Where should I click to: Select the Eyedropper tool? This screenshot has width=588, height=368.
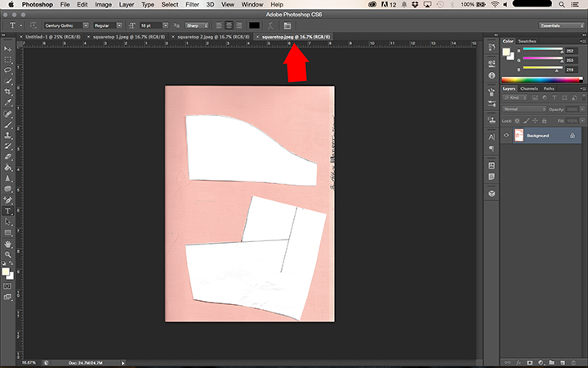pyautogui.click(x=7, y=102)
